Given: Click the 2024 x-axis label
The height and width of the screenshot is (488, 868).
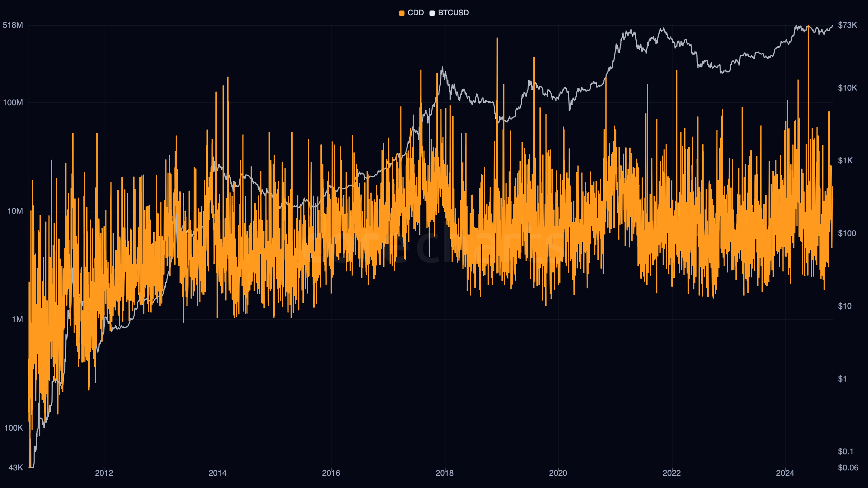Looking at the screenshot, I should point(785,473).
